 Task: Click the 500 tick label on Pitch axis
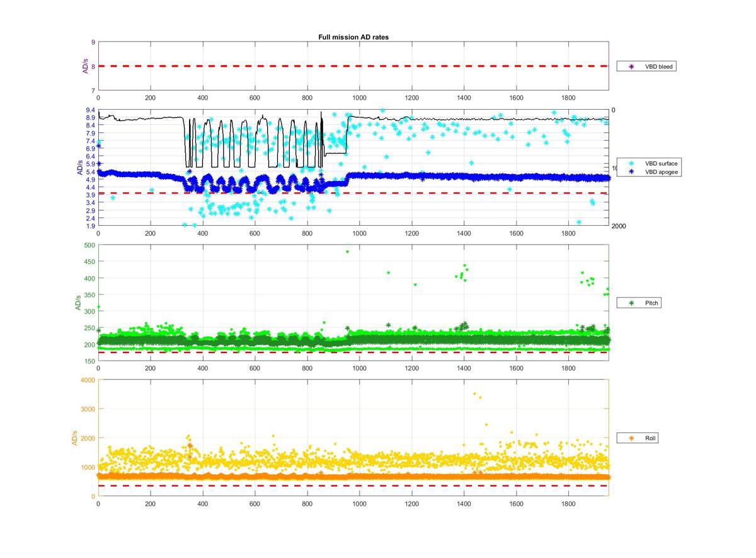tap(89, 245)
